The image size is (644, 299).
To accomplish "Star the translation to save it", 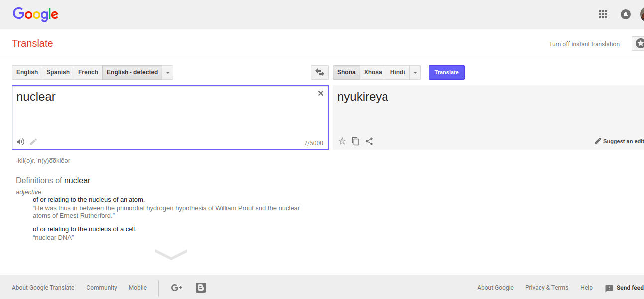I will pos(342,141).
